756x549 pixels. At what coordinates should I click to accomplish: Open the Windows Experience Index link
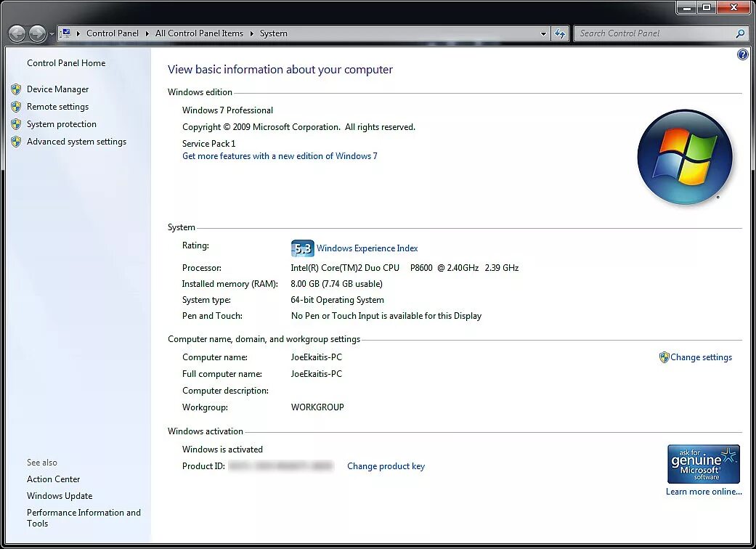(367, 248)
